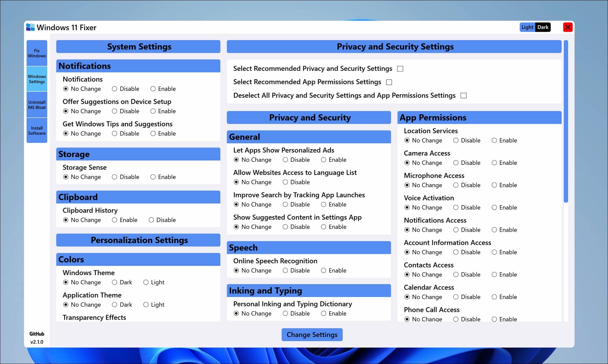Select the Windows Settings tab

coord(37,79)
